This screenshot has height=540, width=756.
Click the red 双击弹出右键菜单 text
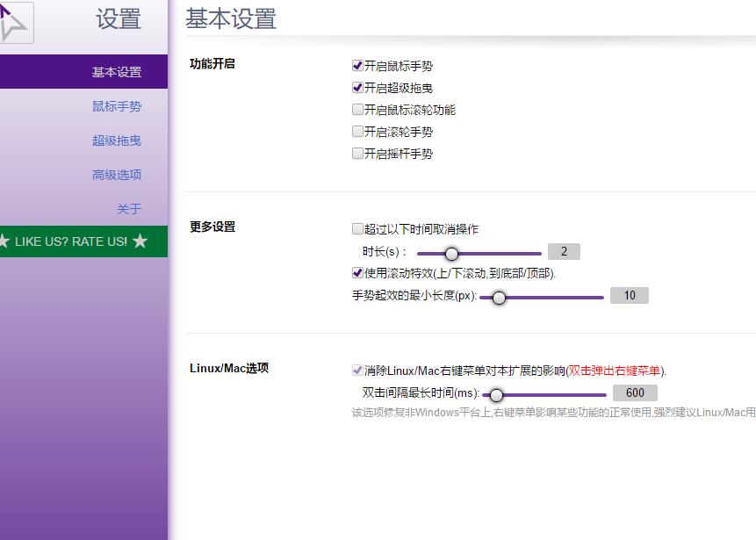coord(615,371)
